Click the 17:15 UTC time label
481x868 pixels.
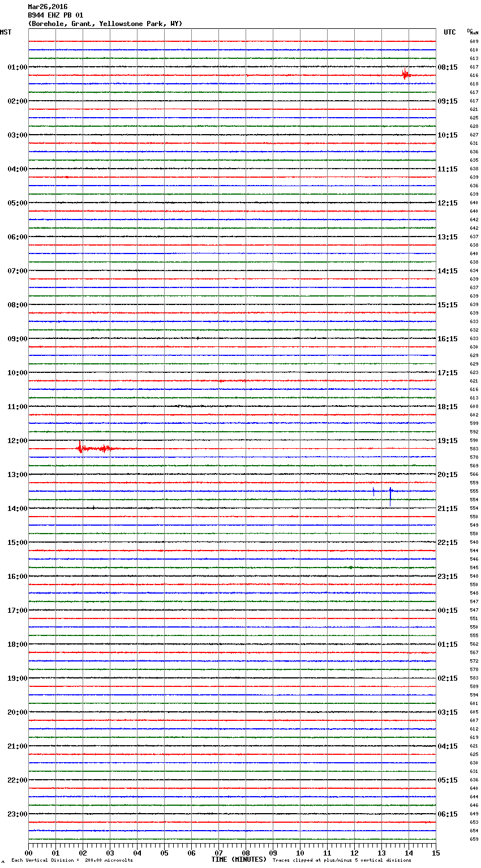coord(448,373)
